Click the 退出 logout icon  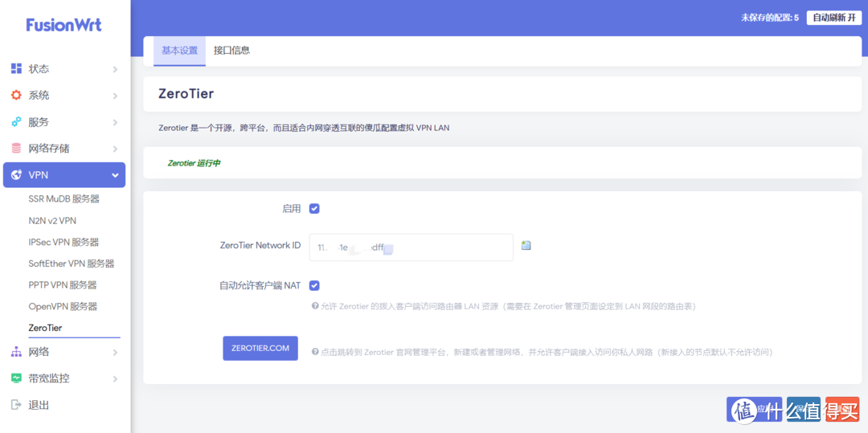(17, 405)
